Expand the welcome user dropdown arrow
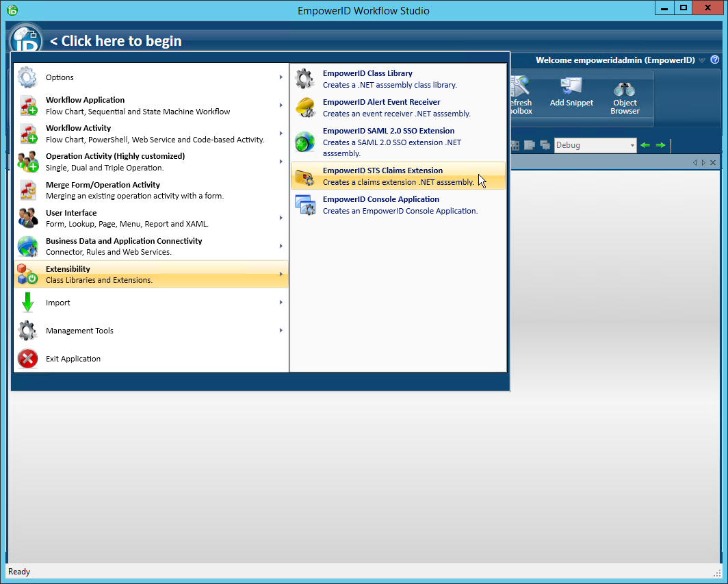 702,60
